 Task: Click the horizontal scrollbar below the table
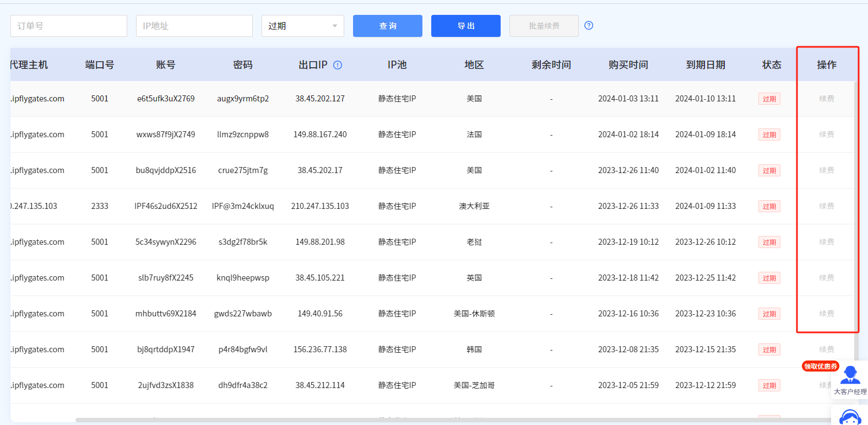click(441, 420)
